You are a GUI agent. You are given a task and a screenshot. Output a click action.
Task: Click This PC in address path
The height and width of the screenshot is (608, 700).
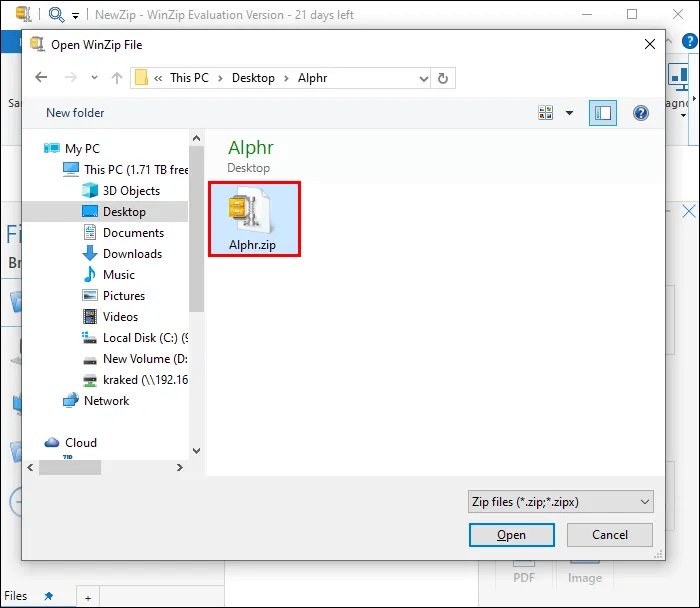click(189, 78)
